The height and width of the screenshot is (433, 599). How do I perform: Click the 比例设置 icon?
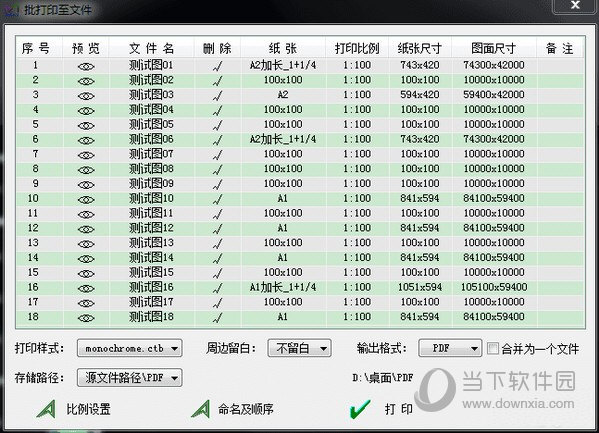46,409
